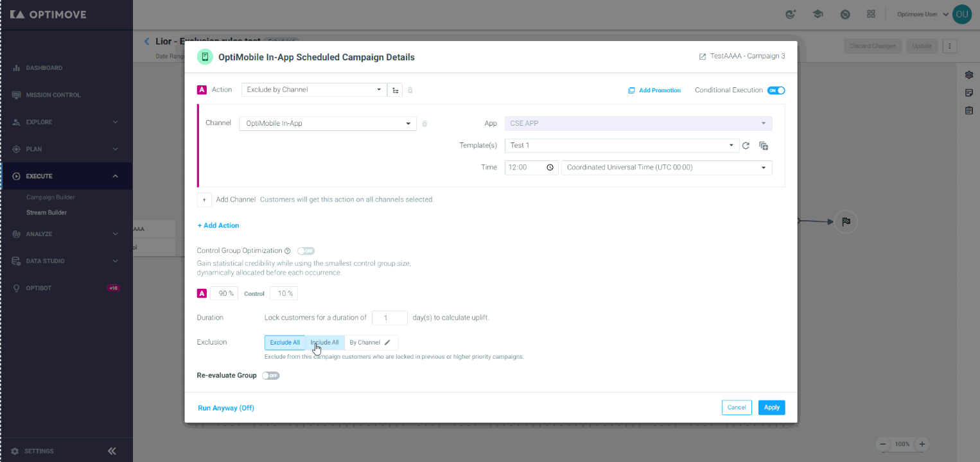
Task: Open the Template(s) dropdown showing Test 1
Action: pyautogui.click(x=621, y=146)
